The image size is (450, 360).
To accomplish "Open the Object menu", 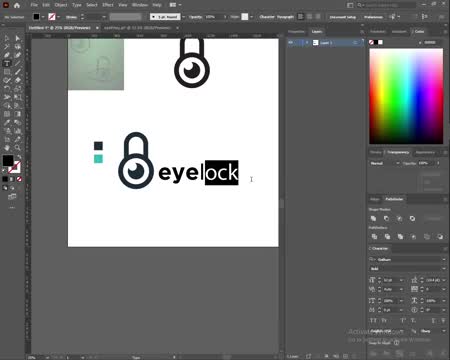I will pos(61,5).
